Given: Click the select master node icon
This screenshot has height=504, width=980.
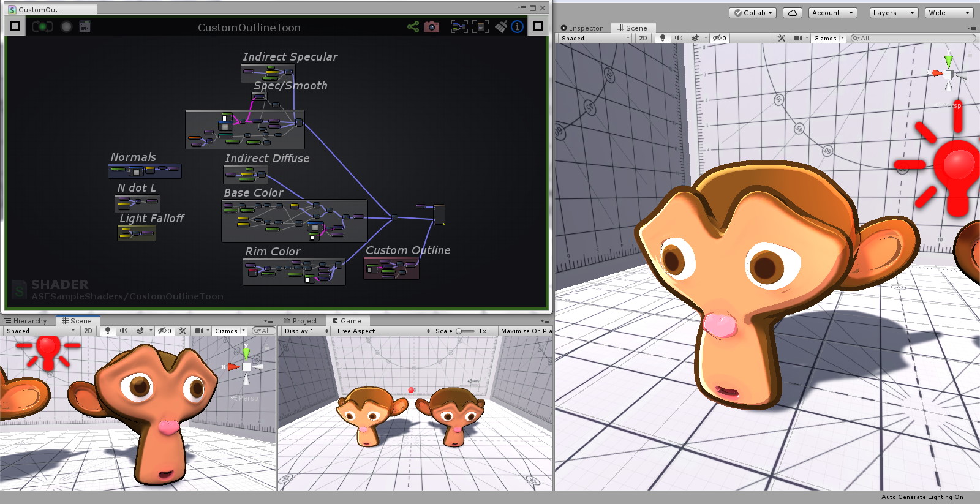Looking at the screenshot, I should pyautogui.click(x=481, y=26).
